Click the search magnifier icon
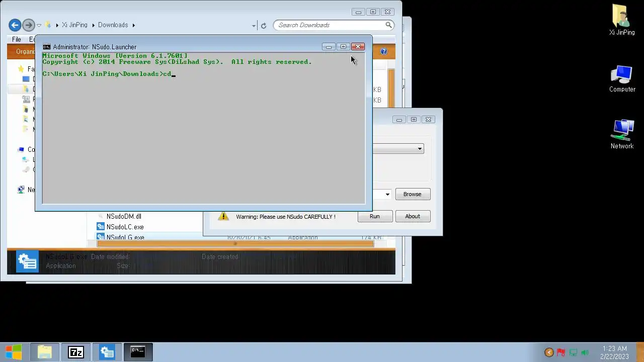Image resolution: width=644 pixels, height=362 pixels. point(388,25)
